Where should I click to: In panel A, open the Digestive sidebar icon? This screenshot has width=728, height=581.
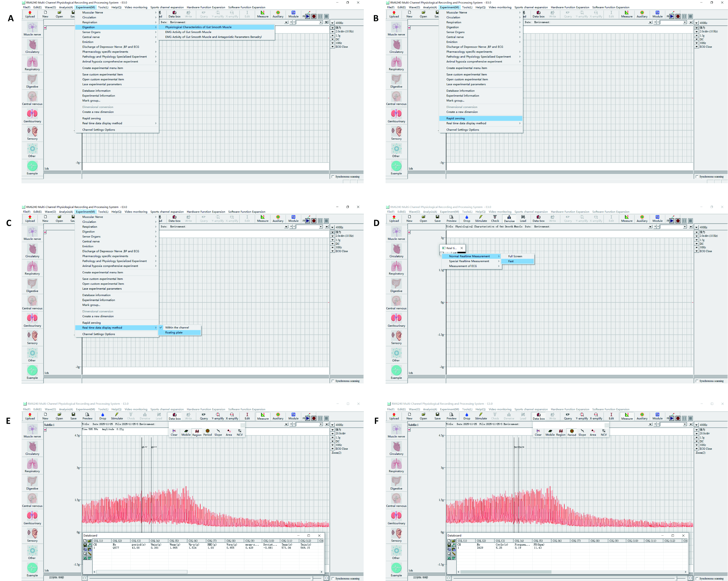(32, 81)
